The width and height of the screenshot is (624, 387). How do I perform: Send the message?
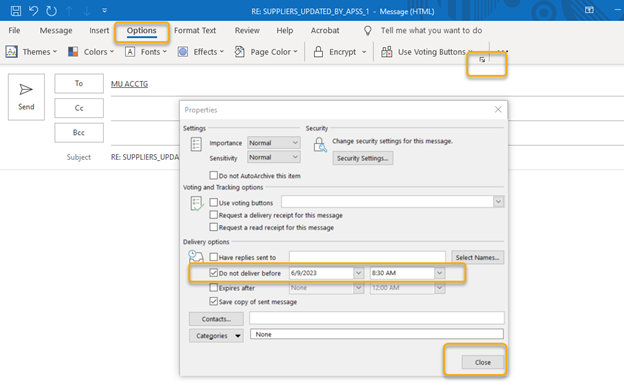pos(26,97)
